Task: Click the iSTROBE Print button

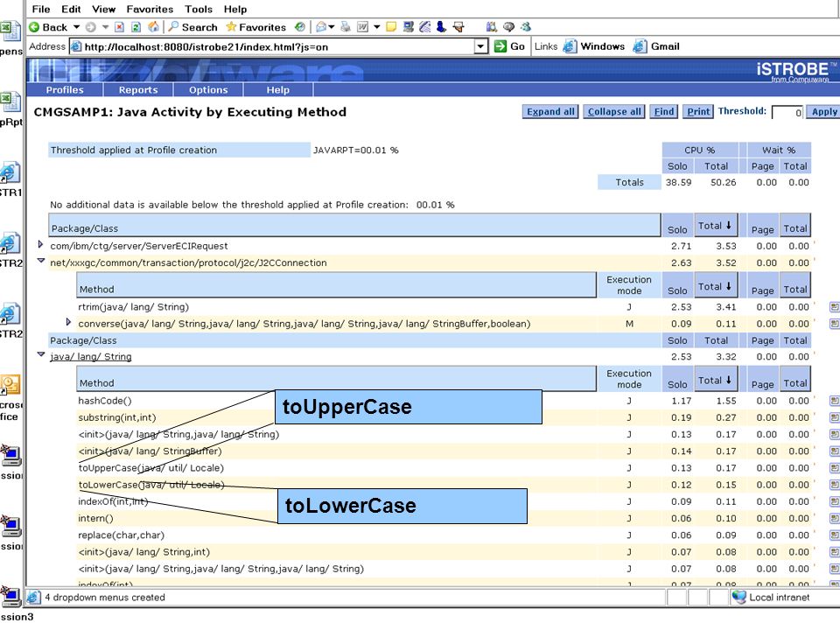Action: click(x=698, y=111)
